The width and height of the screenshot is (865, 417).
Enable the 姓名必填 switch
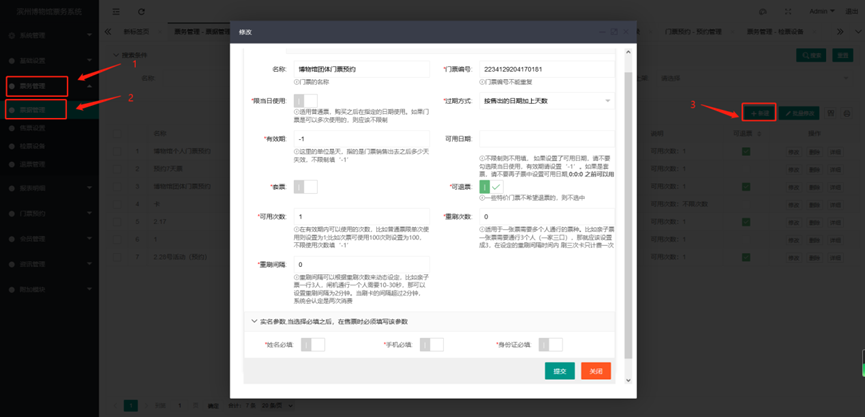pyautogui.click(x=312, y=345)
